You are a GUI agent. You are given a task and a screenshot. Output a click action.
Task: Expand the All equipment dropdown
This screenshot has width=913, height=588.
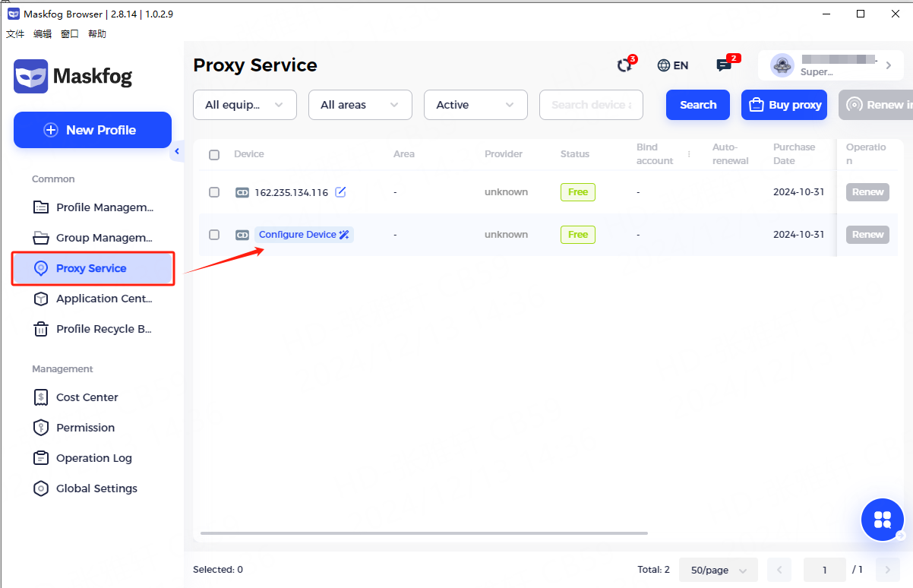245,105
